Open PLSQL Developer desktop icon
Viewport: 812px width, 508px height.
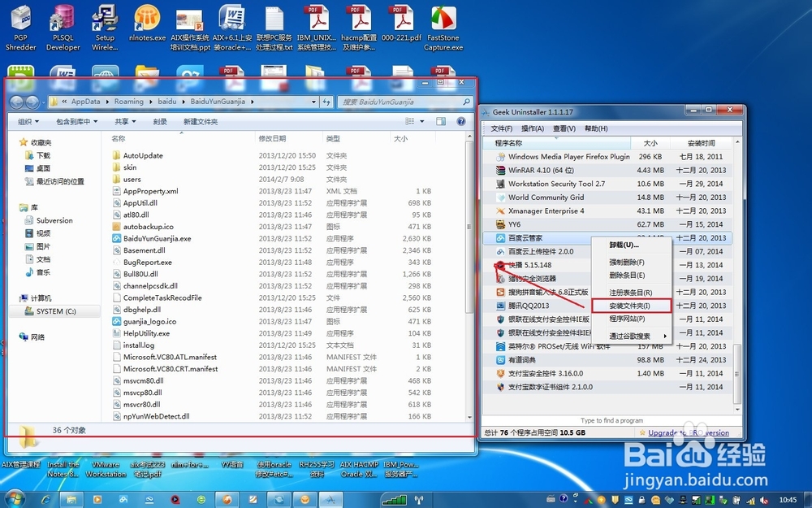tap(63, 28)
